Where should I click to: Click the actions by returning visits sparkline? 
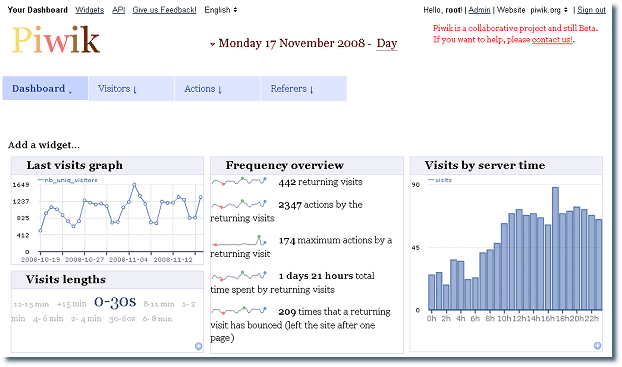coord(240,205)
